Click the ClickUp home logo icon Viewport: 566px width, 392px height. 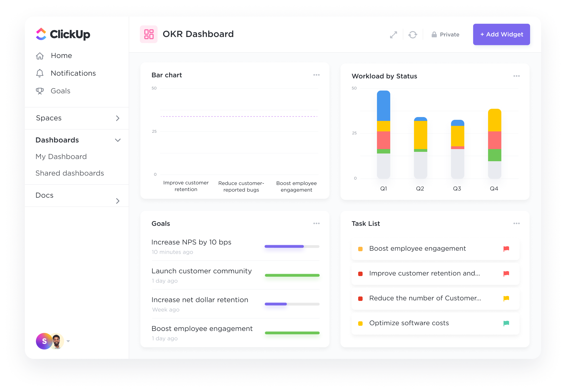(x=40, y=34)
